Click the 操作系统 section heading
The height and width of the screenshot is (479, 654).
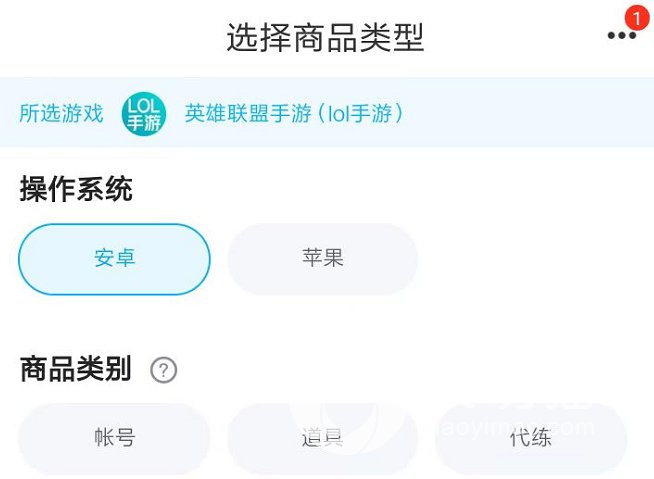(76, 189)
